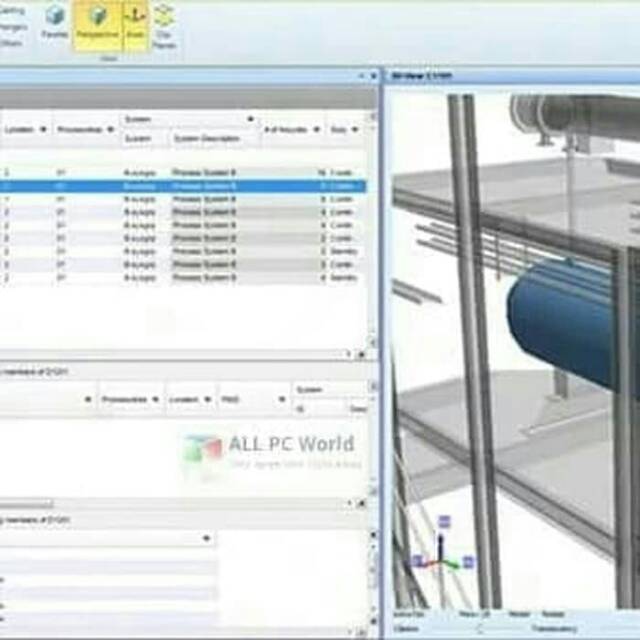640x640 pixels.
Task: Open the # of Nozzles column filter
Action: (317, 130)
